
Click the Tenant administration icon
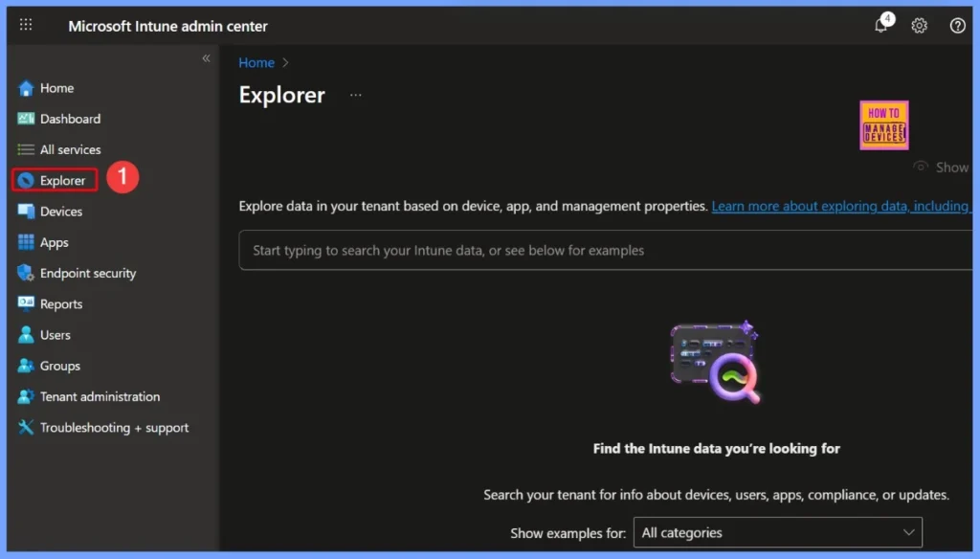pyautogui.click(x=26, y=396)
